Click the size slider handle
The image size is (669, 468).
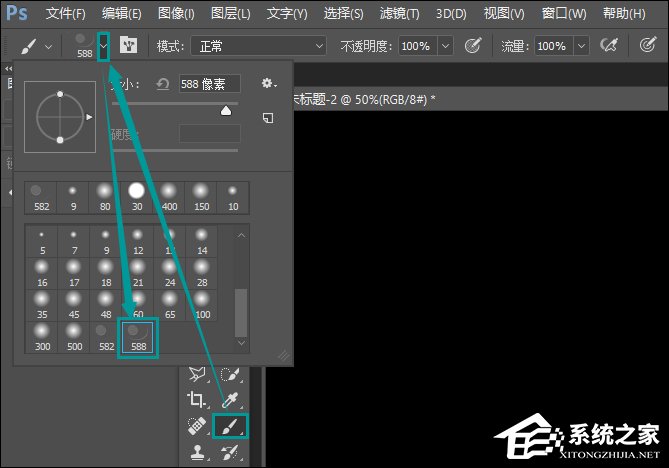tap(226, 111)
